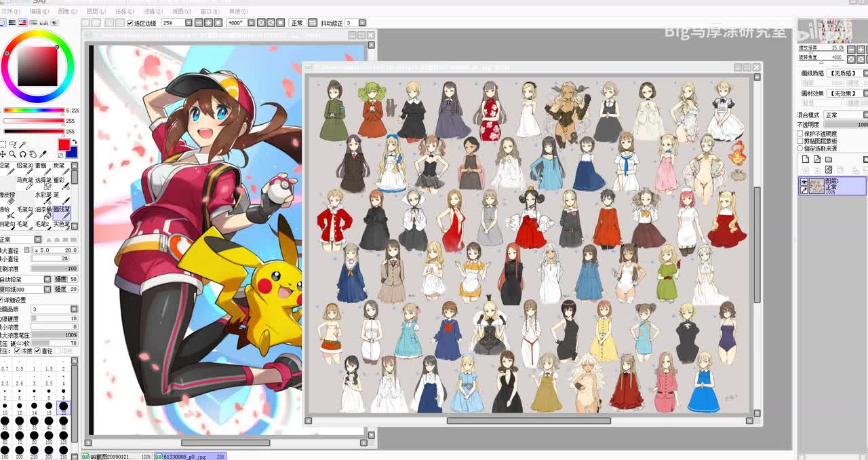Choose the 选择笔 selection pen brush
Image resolution: width=868 pixels, height=460 pixels.
43,184
